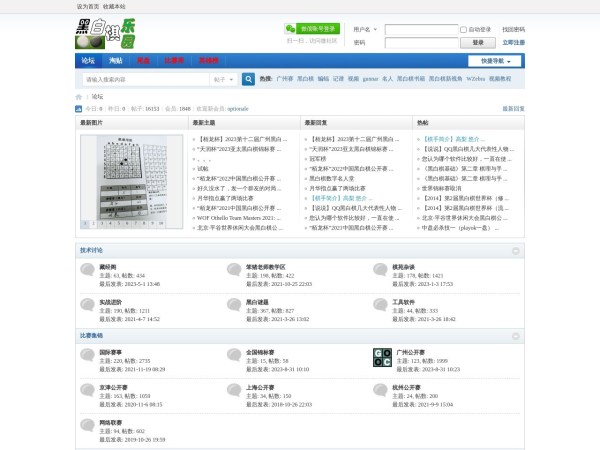Open the 帖子 search type dropdown
The image size is (600, 450).
tap(223, 79)
